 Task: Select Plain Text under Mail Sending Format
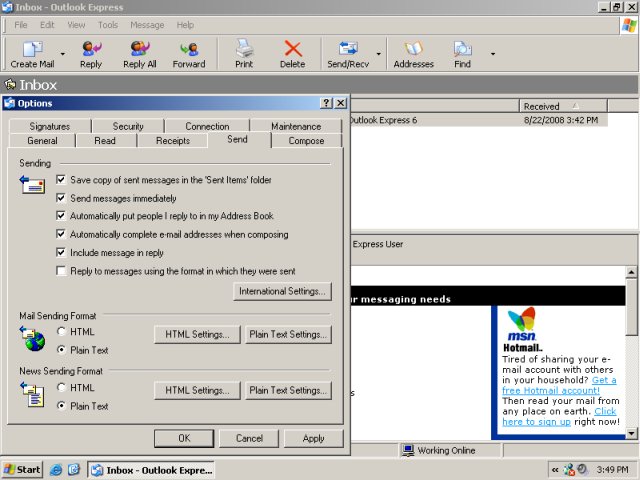(61, 350)
